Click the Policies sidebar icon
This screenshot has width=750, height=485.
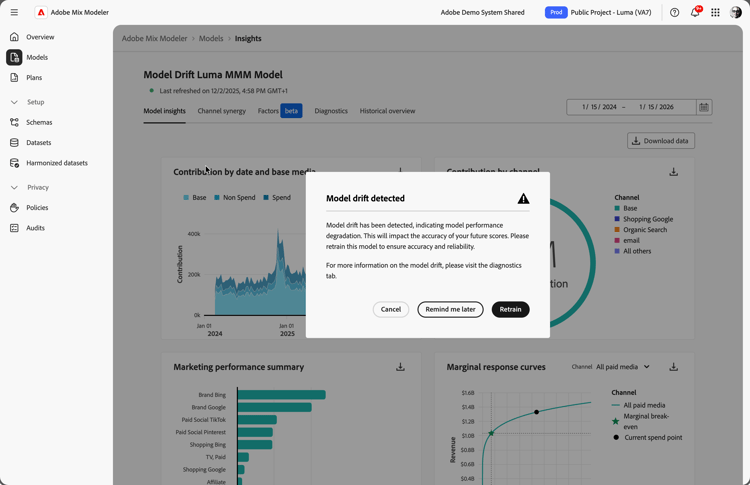point(14,208)
